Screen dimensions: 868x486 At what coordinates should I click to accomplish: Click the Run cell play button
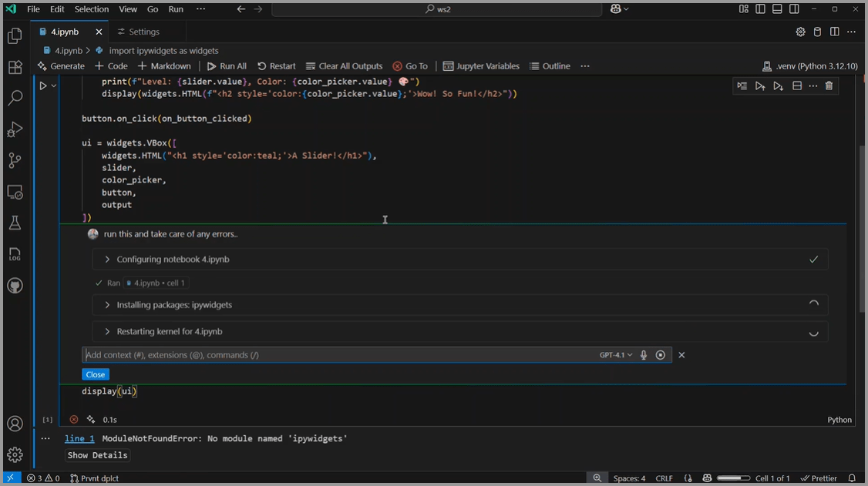click(43, 86)
